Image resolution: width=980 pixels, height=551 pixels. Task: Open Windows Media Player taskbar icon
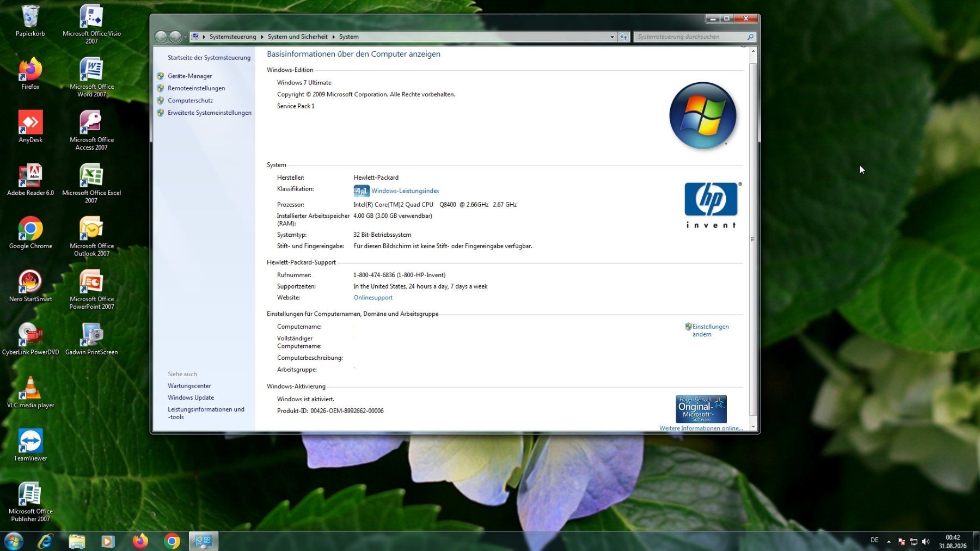(108, 541)
